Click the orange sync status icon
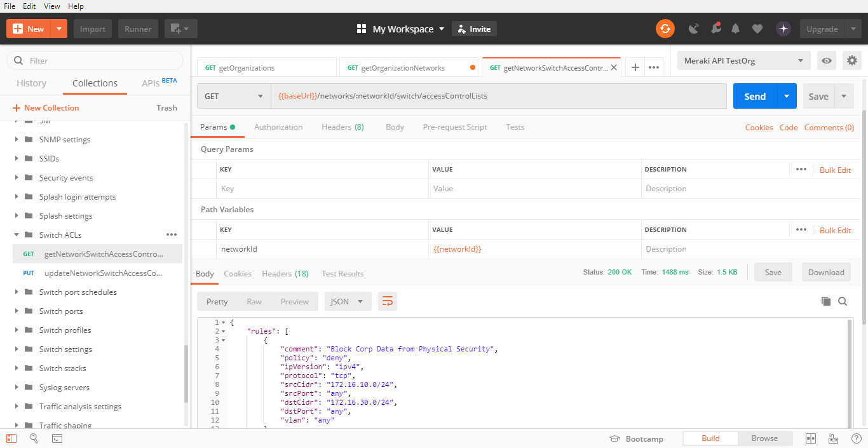This screenshot has width=868, height=448. 665,29
